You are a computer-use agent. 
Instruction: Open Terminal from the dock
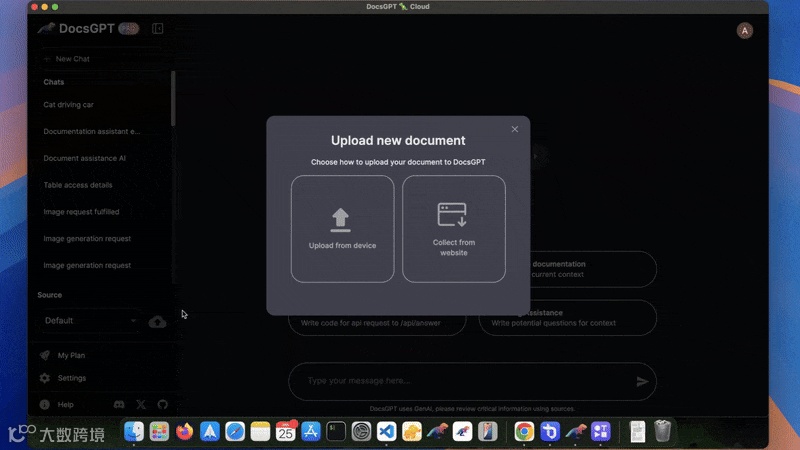click(336, 432)
